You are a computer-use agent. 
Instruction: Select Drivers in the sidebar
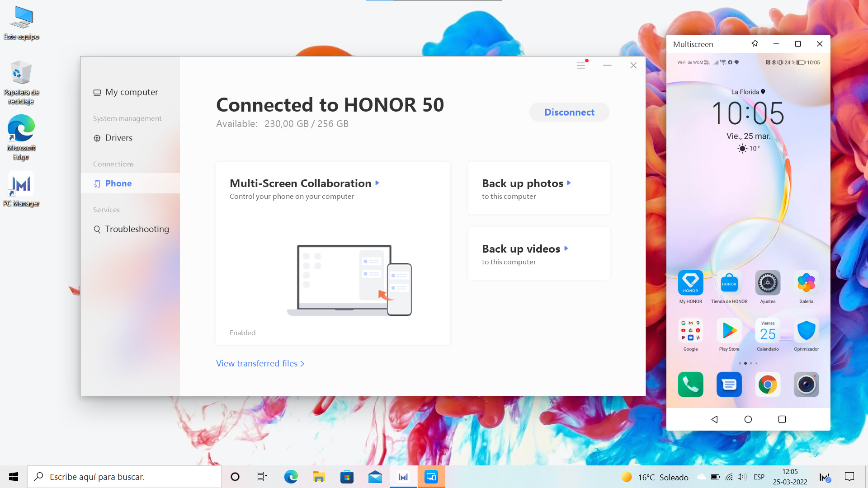click(118, 138)
